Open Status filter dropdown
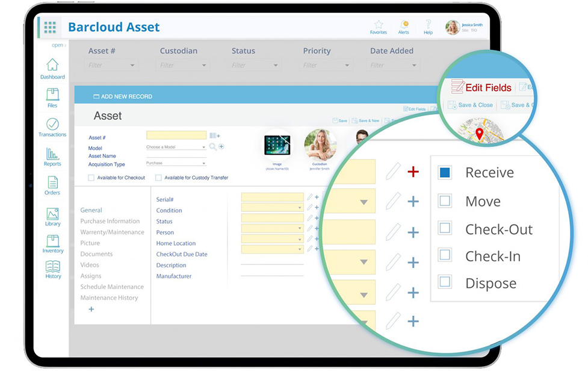This screenshot has width=588, height=371. [254, 65]
